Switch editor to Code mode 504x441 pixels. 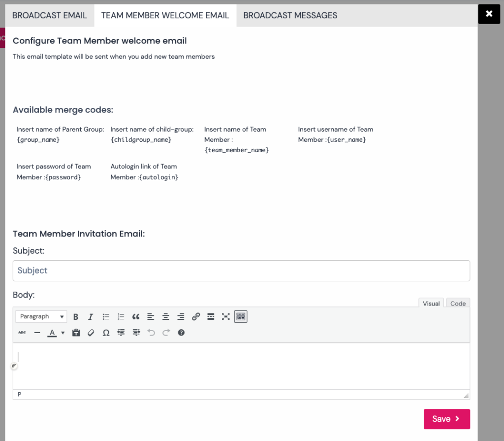pyautogui.click(x=458, y=303)
